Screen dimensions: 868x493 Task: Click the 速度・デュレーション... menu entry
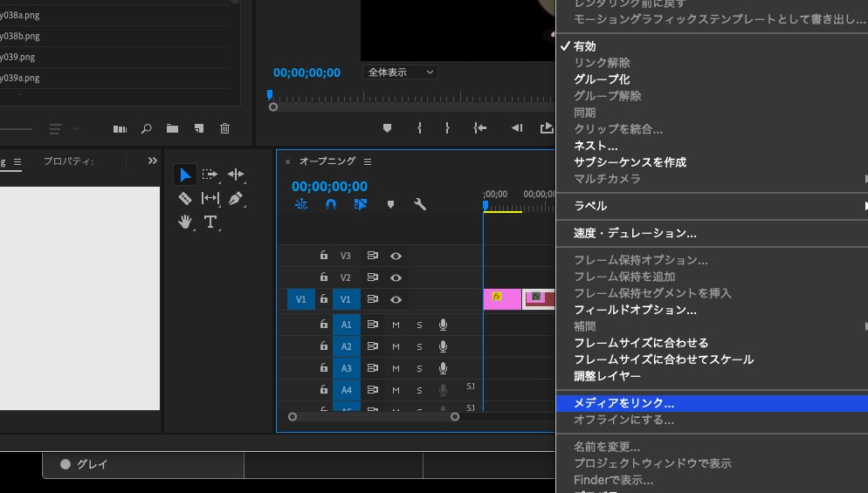[635, 233]
